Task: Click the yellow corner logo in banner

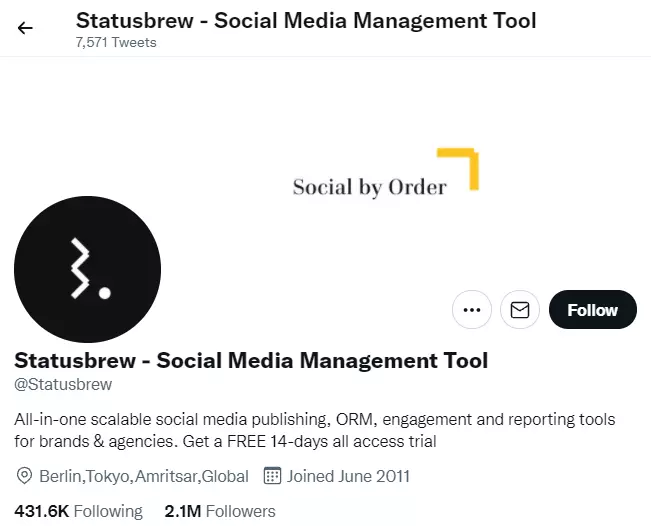Action: coord(460,168)
